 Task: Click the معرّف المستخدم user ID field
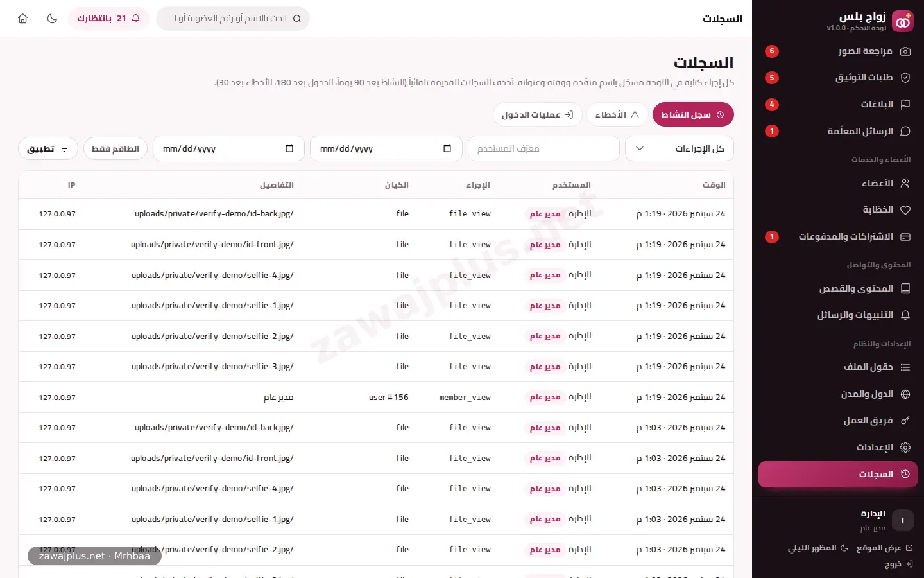click(543, 148)
